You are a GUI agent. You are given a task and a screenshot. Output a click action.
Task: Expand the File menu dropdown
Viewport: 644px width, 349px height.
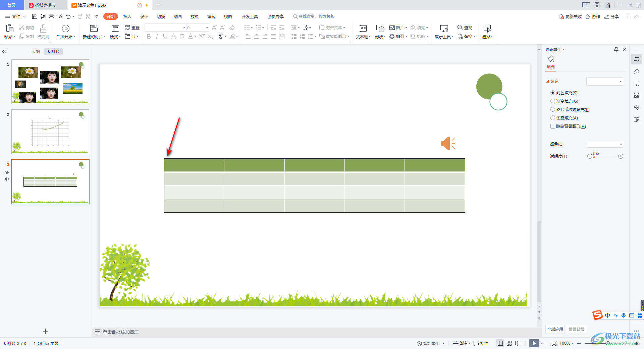16,16
